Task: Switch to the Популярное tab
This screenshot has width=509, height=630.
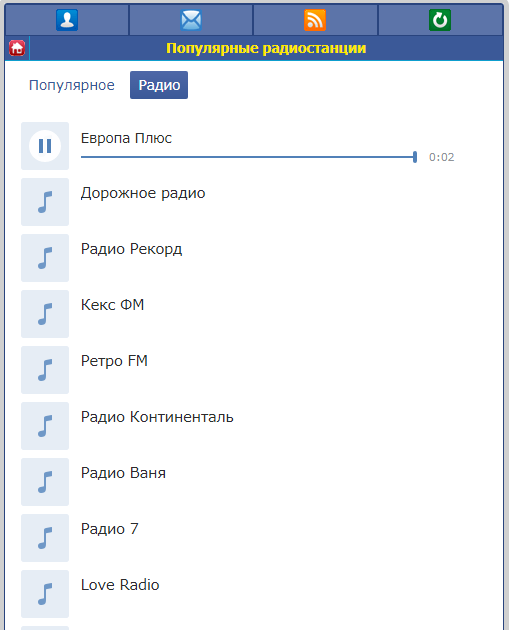Action: (x=72, y=85)
